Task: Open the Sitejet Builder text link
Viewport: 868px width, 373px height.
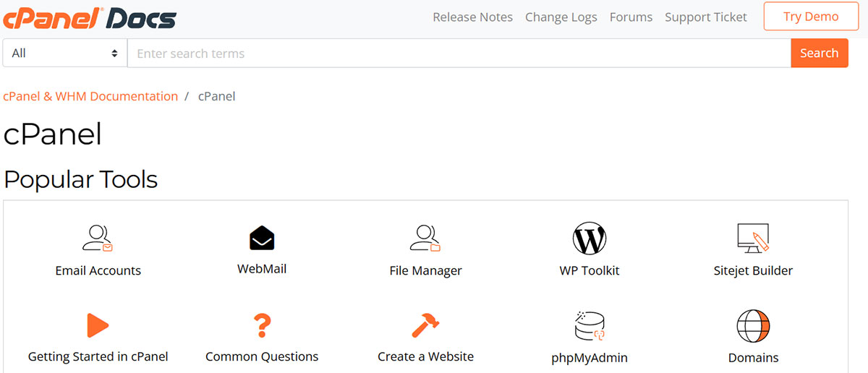Action: 753,271
